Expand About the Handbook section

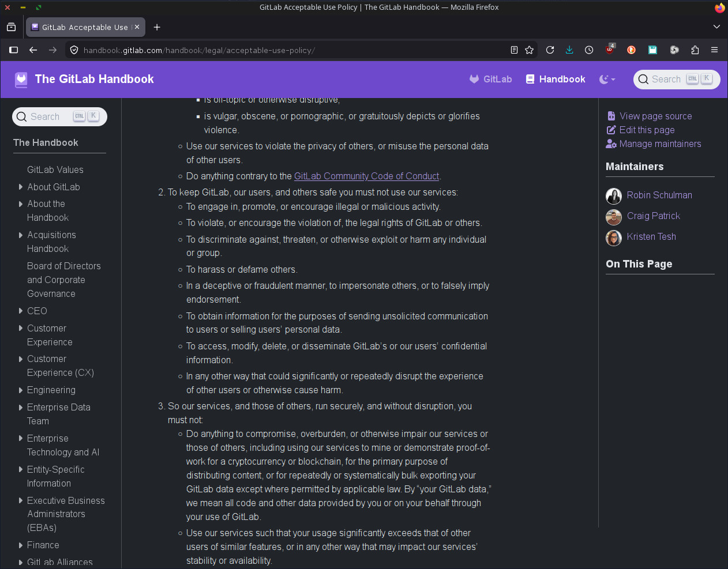coord(21,204)
